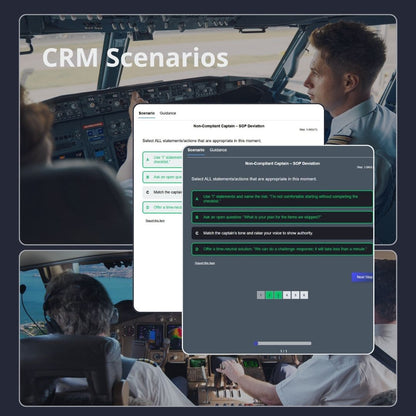This screenshot has height=416, width=416.
Task: Select answer C option in white panel
Action: tap(163, 192)
